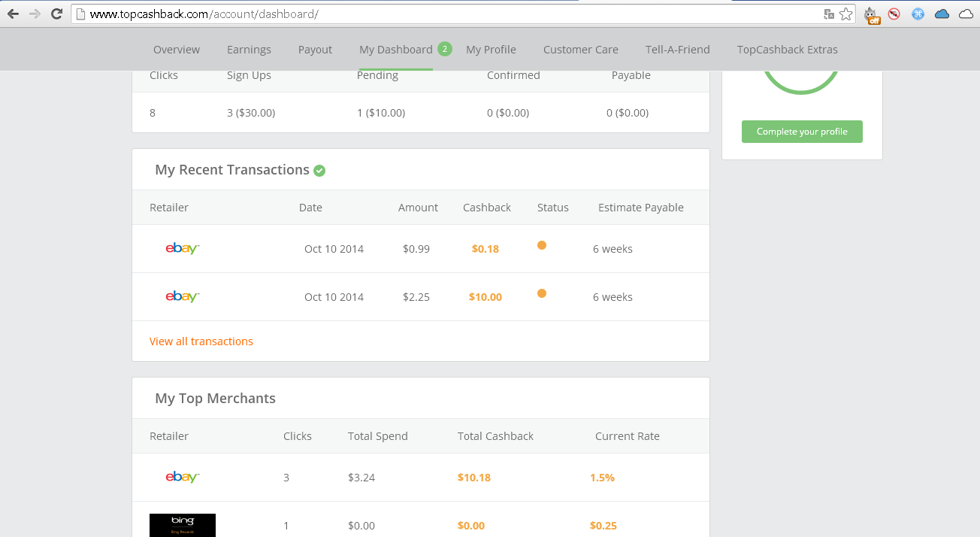Click the '$3.24' total spend value
This screenshot has width=980, height=537.
[361, 478]
